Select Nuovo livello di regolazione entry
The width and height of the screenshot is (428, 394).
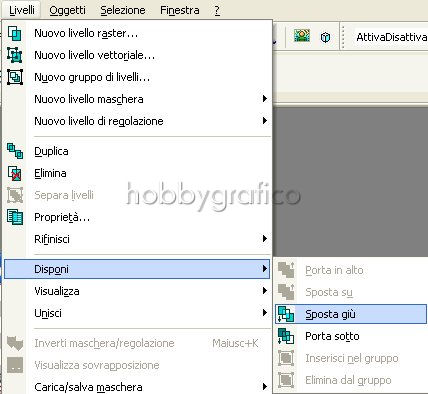[x=137, y=121]
